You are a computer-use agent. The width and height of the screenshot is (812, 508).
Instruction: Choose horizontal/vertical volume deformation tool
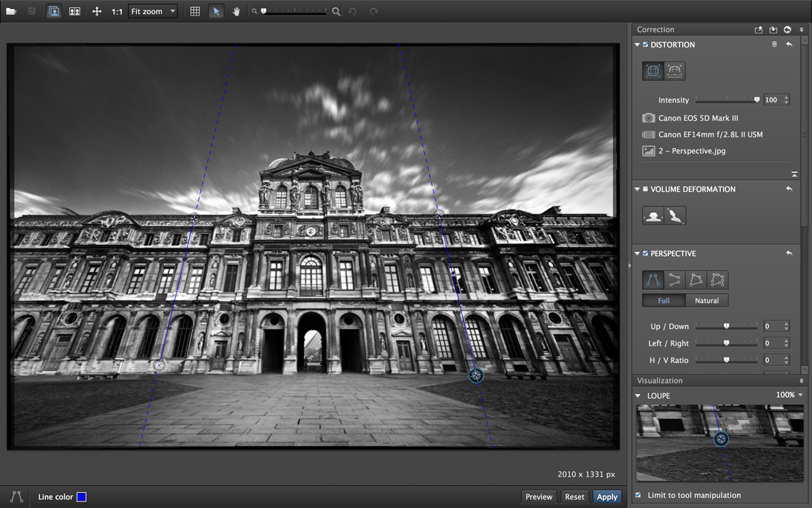pos(654,215)
